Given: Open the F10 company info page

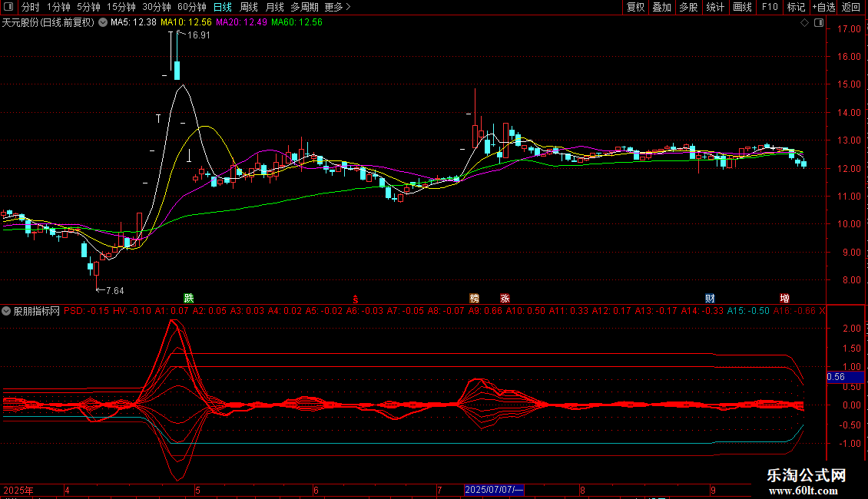Looking at the screenshot, I should [769, 8].
